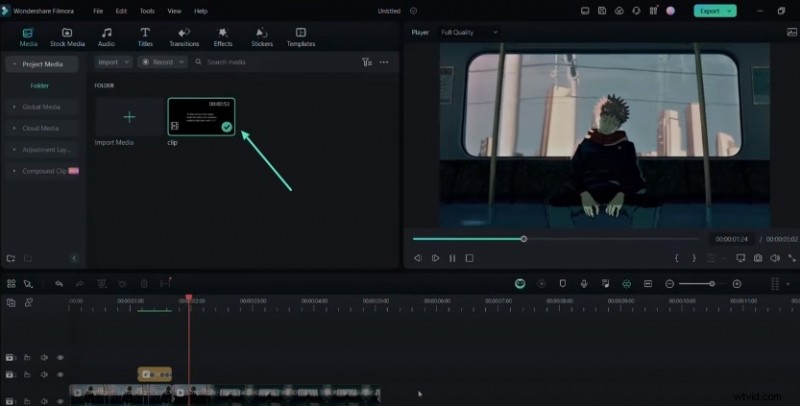Viewport: 800px width, 406px height.
Task: Collapse the media sidebar with the arrow button
Action: point(74,258)
